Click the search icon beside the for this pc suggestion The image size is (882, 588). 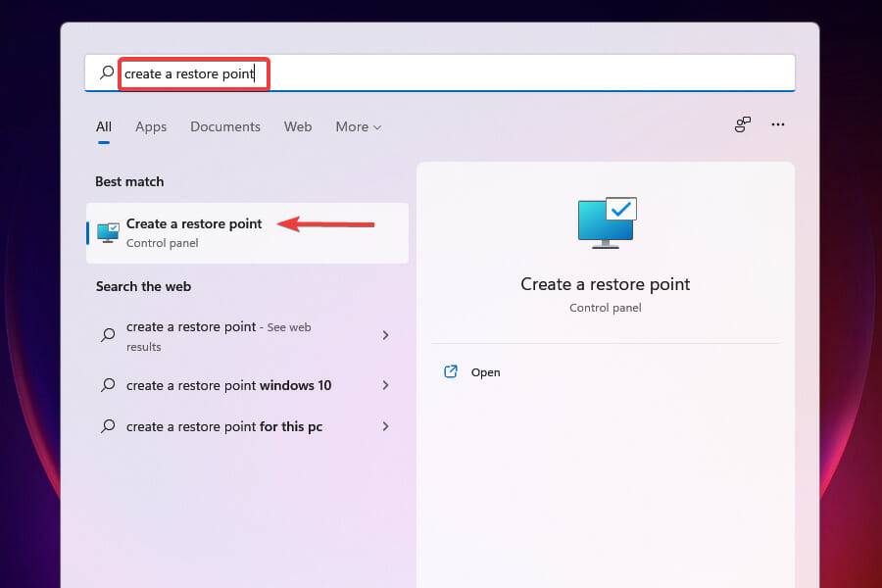(106, 426)
